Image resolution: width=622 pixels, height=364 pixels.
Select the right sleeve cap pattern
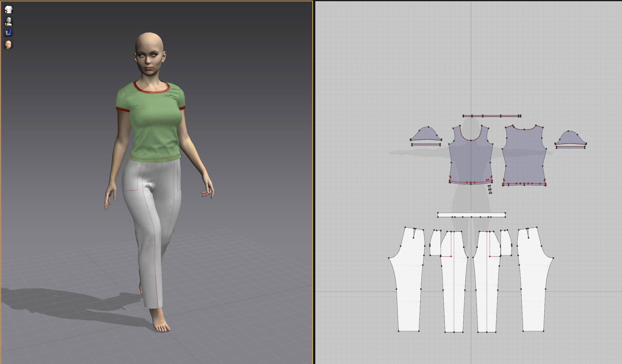(x=570, y=138)
